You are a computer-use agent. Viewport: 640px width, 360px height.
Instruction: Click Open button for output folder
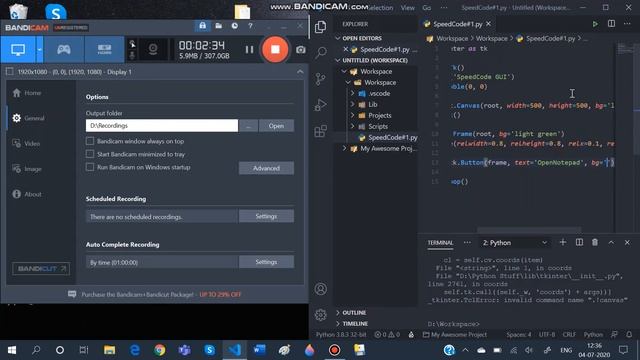coord(276,126)
